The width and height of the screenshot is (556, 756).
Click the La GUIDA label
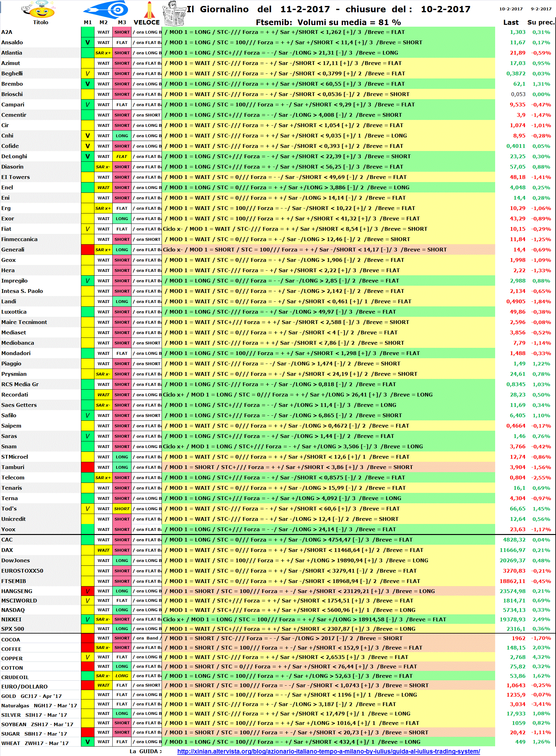coord(145,751)
